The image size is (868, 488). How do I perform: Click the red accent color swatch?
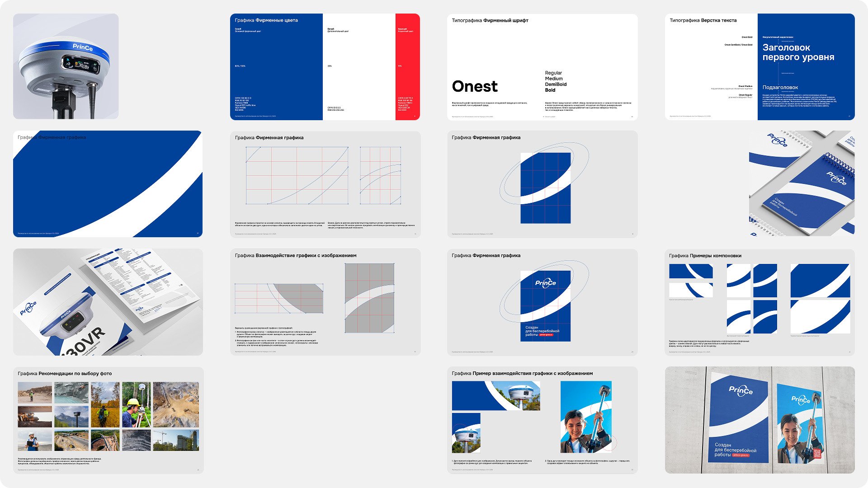(x=407, y=68)
